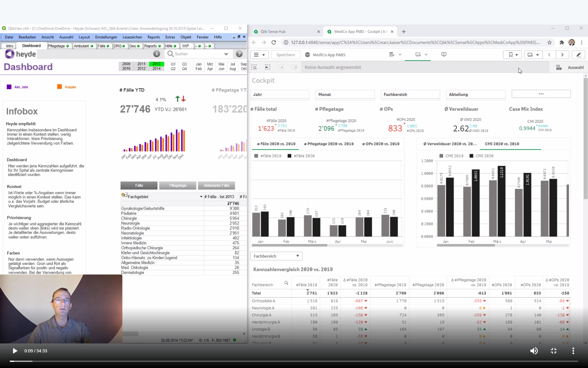The image size is (588, 368).
Task: Select year 2013 in QlikView year list
Action: point(156,64)
